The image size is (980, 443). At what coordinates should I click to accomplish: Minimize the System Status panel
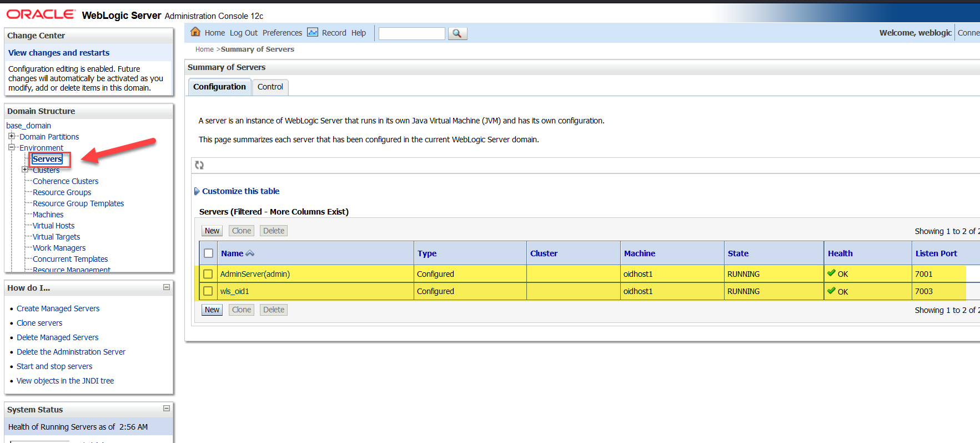click(166, 409)
